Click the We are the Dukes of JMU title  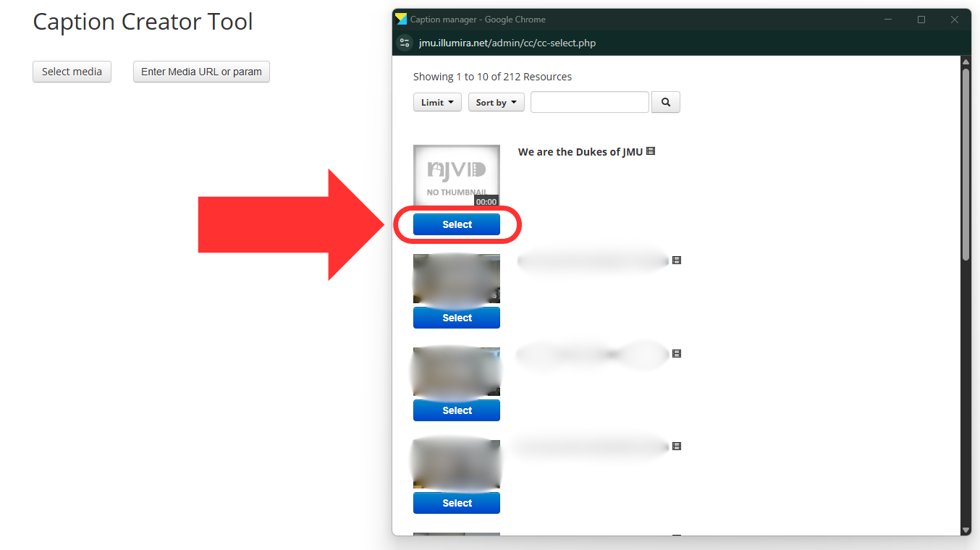click(x=580, y=152)
